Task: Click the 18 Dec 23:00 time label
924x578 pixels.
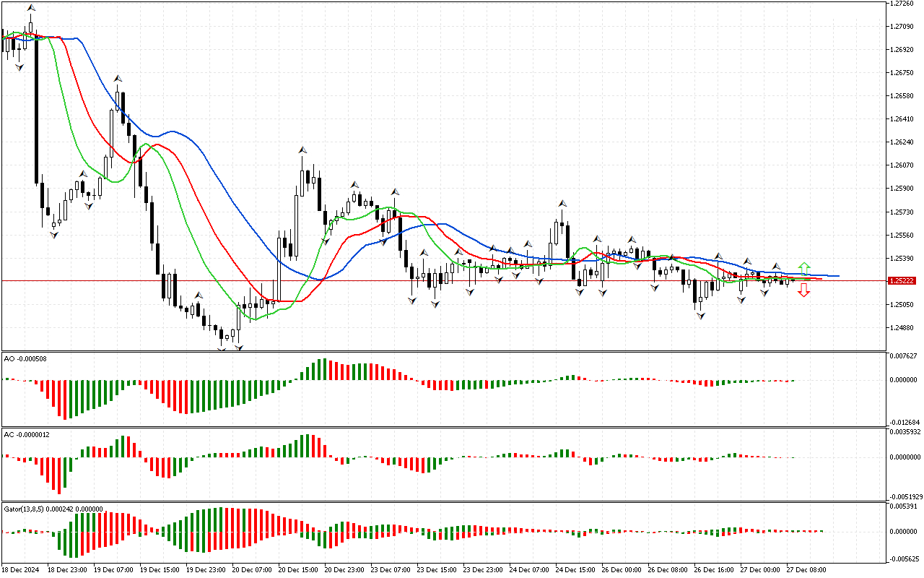Action: click(x=67, y=570)
